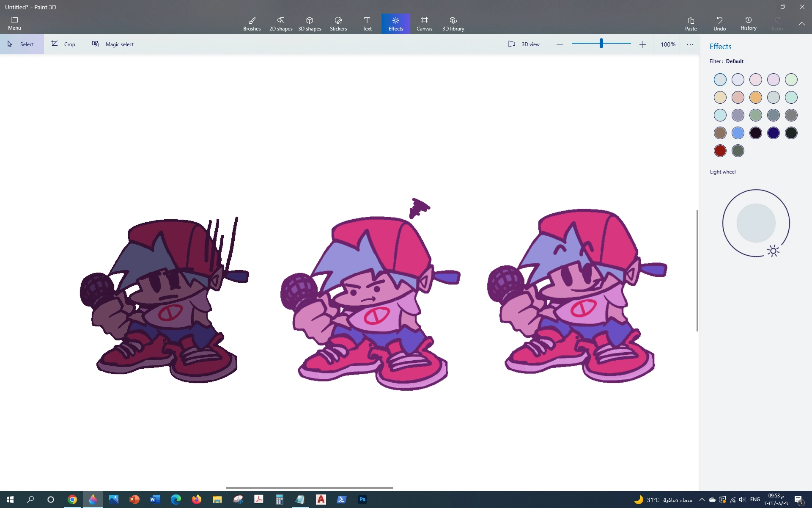Choose the orange filter swatch

(x=755, y=97)
